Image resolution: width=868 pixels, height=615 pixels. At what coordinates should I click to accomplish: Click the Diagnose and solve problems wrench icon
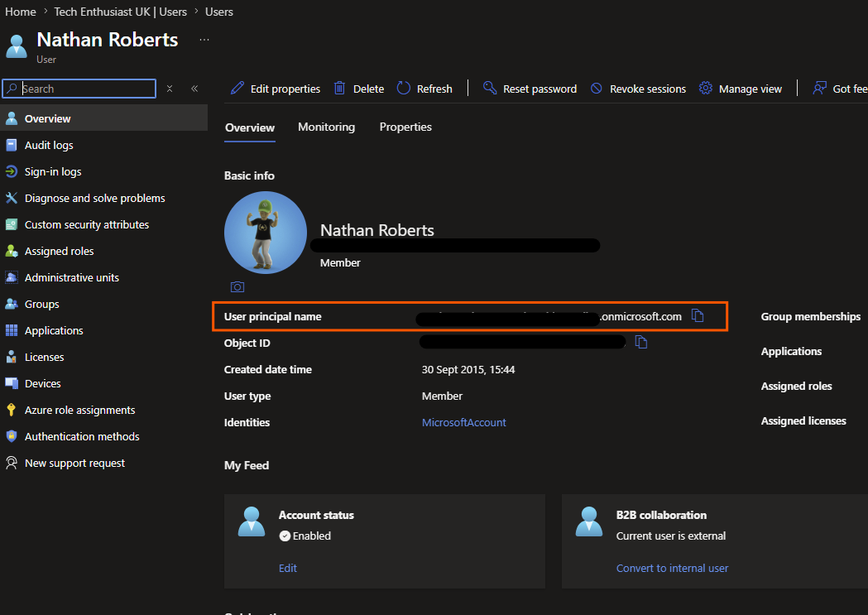[x=11, y=198]
